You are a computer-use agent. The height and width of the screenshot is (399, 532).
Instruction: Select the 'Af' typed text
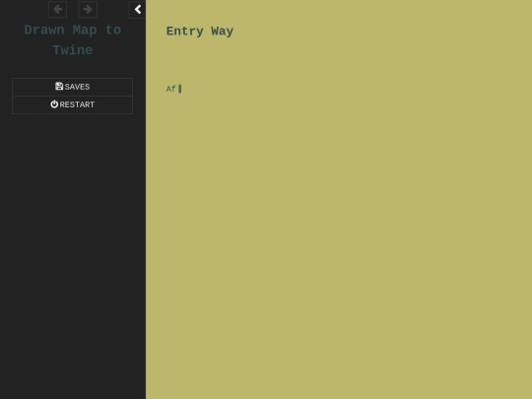(x=170, y=89)
